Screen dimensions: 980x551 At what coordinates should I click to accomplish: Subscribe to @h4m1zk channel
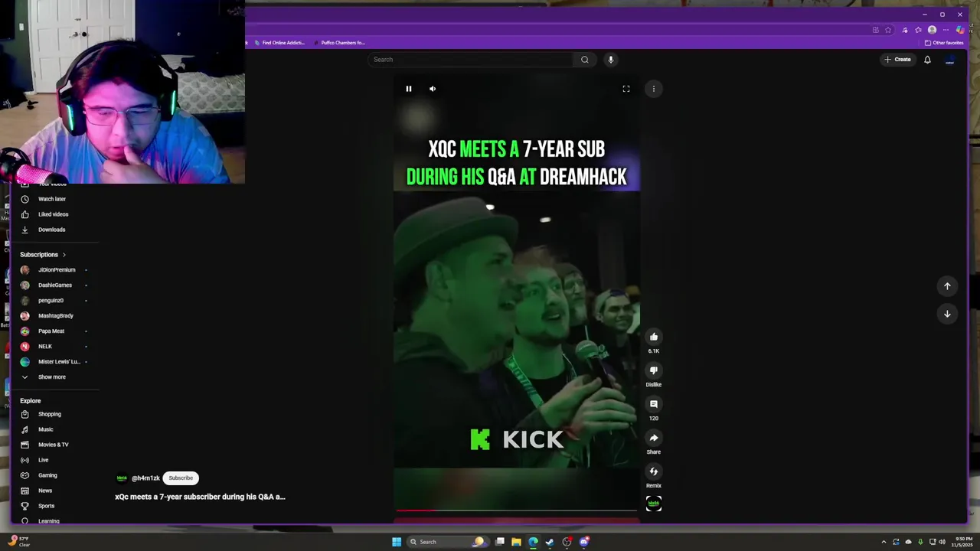(x=181, y=478)
